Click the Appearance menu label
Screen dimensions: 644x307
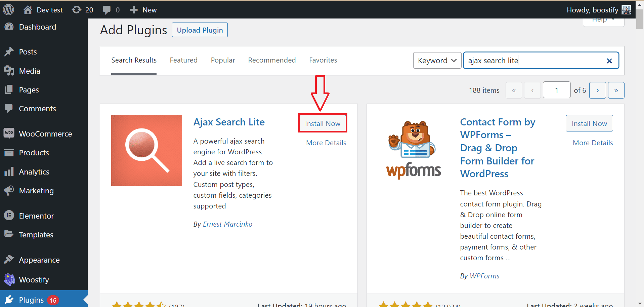coord(39,260)
